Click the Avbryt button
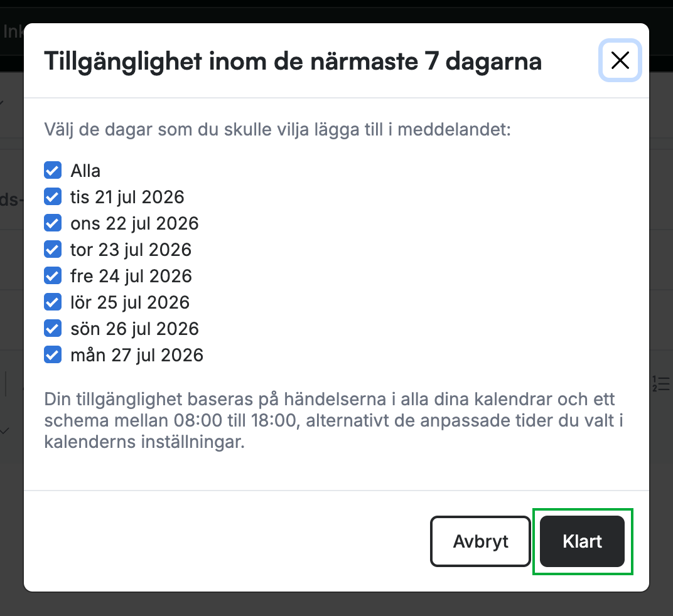The width and height of the screenshot is (673, 616). coord(480,541)
